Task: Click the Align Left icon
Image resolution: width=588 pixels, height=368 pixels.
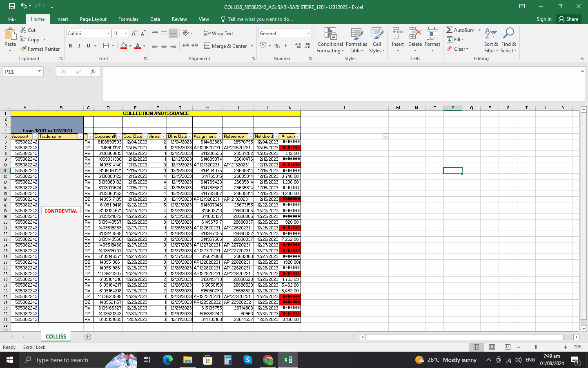Action: (x=155, y=46)
